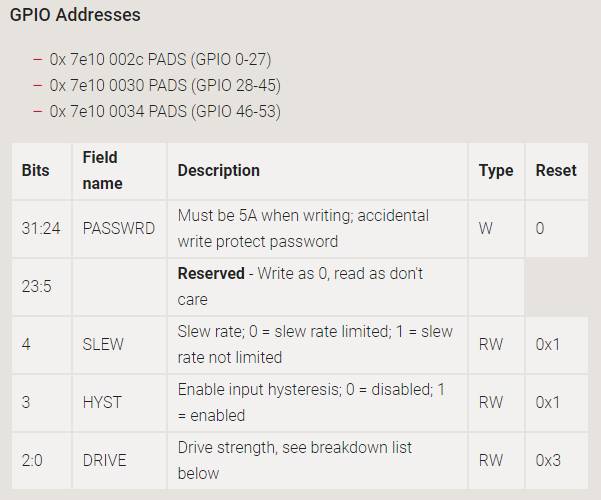Click the Field name column header
This screenshot has width=601, height=500.
[x=101, y=171]
